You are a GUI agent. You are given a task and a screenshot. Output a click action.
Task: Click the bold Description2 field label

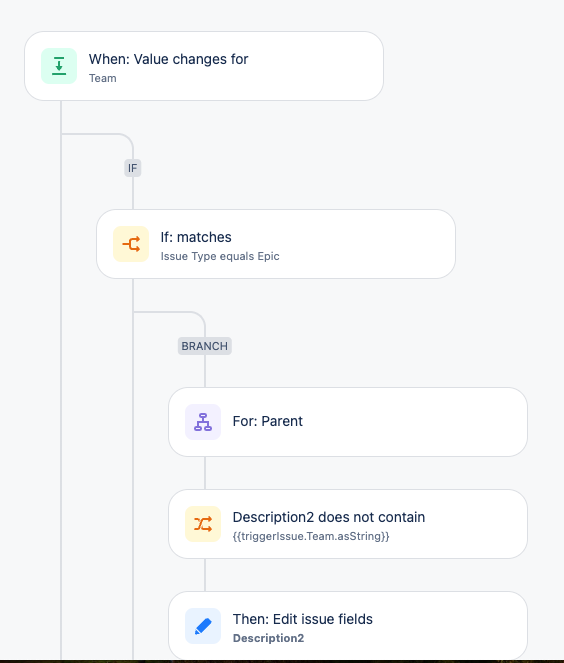click(268, 638)
